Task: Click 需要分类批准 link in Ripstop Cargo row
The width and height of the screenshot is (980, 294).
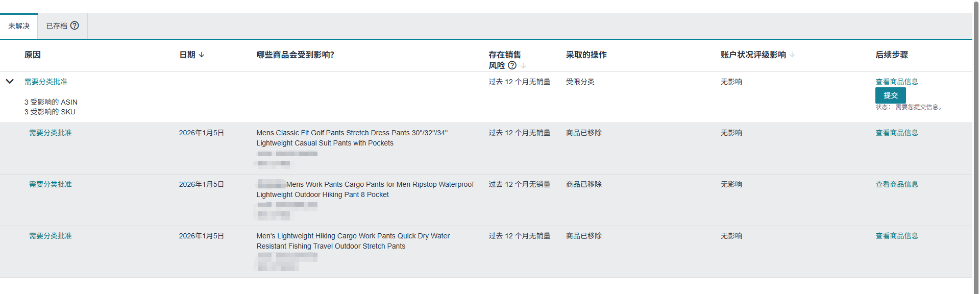Action: tap(50, 184)
